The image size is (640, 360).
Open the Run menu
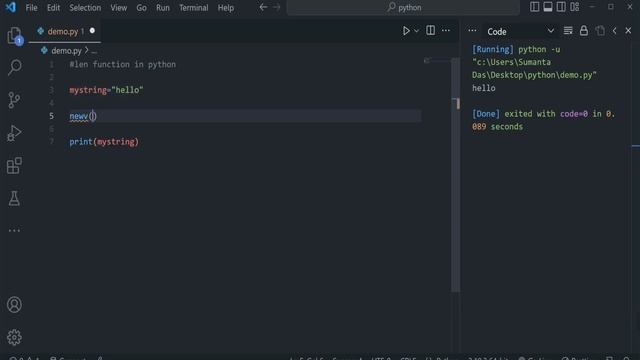point(163,8)
